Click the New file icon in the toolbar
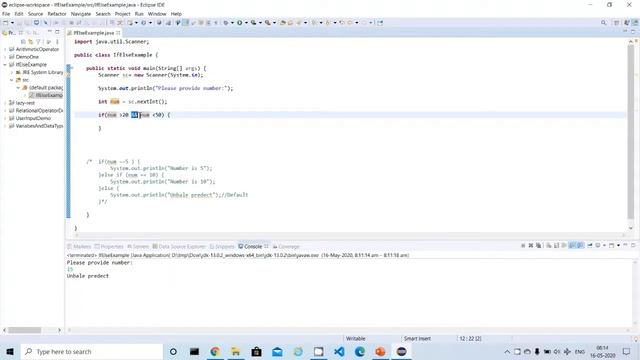The image size is (640, 360). 6,23
